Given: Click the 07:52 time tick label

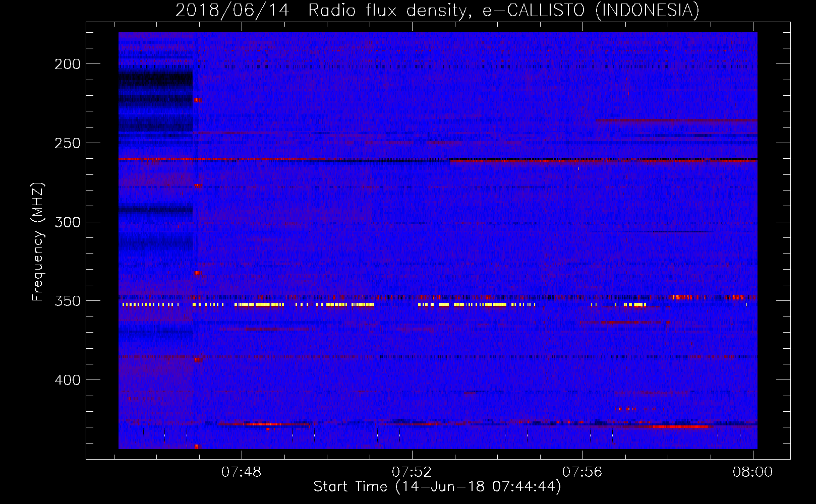Looking at the screenshot, I should point(412,472).
